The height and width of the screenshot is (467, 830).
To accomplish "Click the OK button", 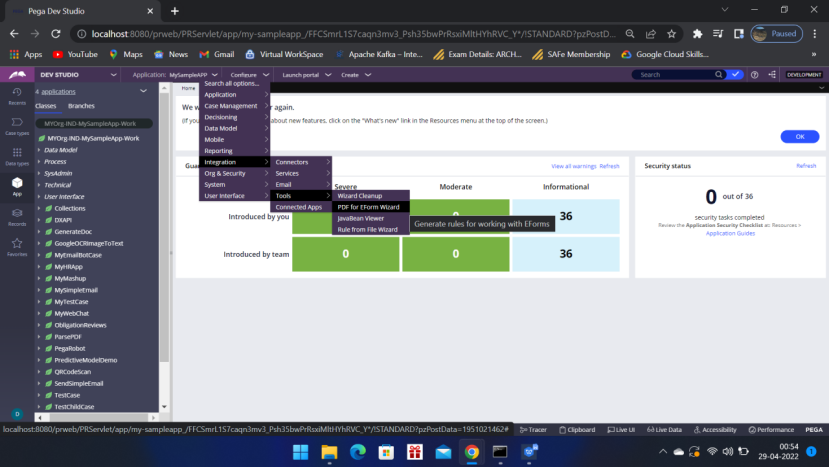I will pos(799,137).
